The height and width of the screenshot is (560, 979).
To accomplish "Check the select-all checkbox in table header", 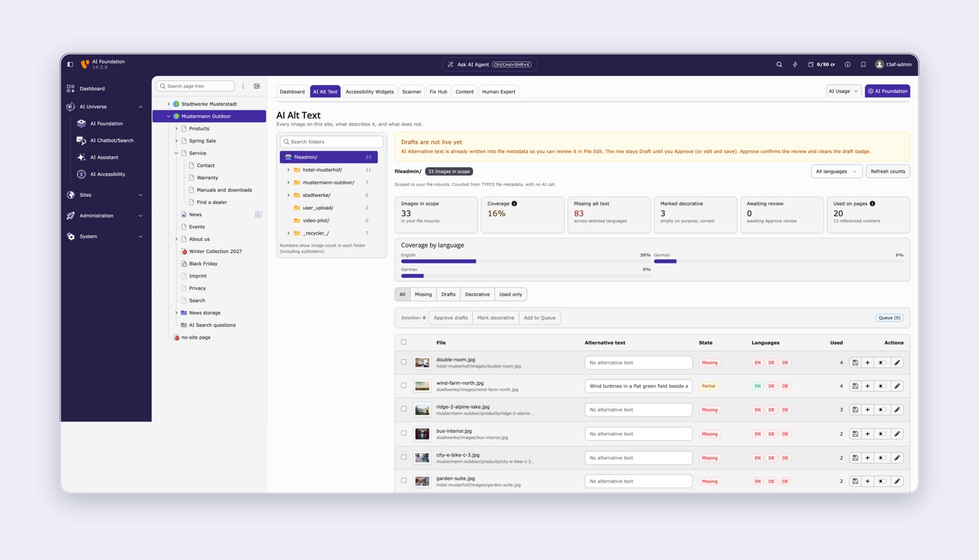I will [404, 342].
